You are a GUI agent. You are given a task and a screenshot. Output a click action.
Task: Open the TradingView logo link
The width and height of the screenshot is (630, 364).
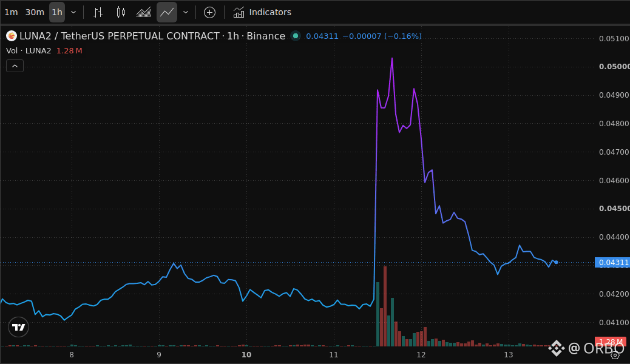[18, 328]
